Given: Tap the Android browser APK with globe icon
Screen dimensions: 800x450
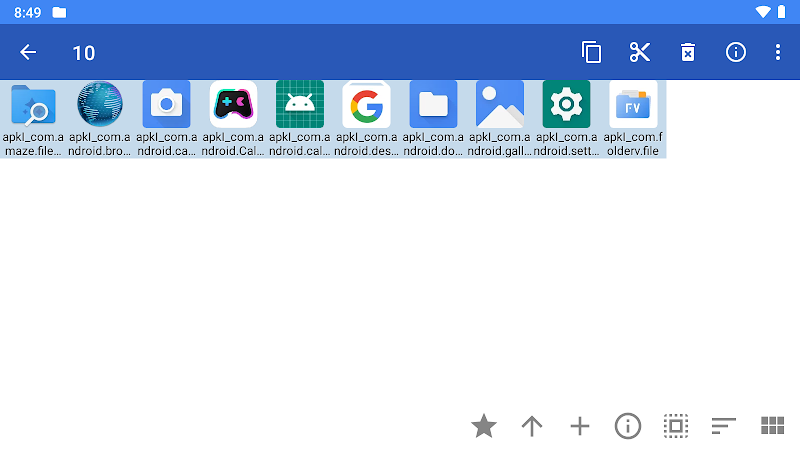Looking at the screenshot, I should pyautogui.click(x=100, y=118).
